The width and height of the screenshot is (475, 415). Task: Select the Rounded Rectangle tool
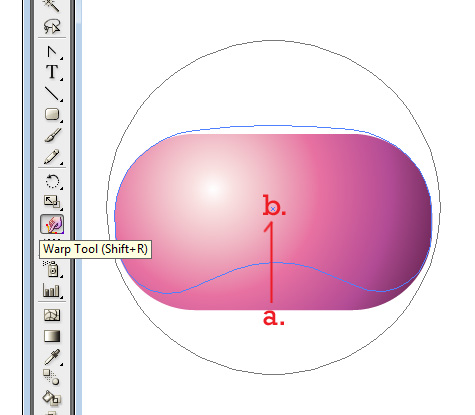[52, 114]
